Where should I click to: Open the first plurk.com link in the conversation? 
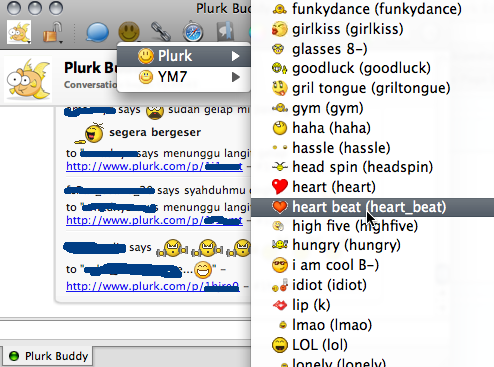tap(154, 166)
